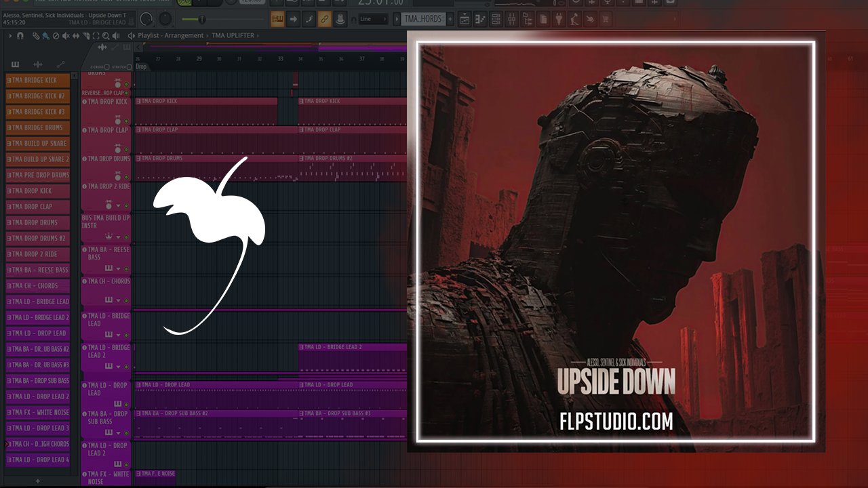
Task: Click the TMA UPLIFTER breadcrumb item
Action: pyautogui.click(x=232, y=35)
